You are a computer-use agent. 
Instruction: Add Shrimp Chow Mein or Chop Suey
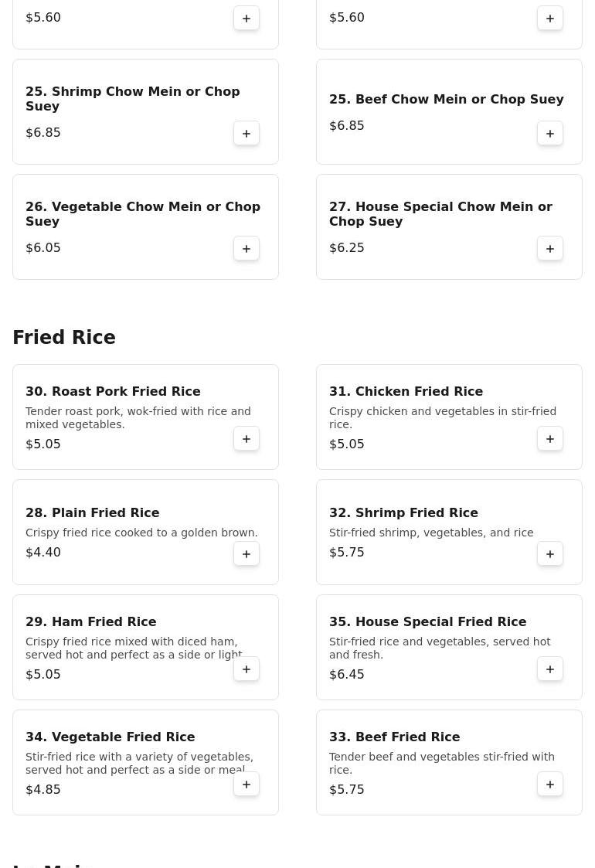tap(246, 134)
